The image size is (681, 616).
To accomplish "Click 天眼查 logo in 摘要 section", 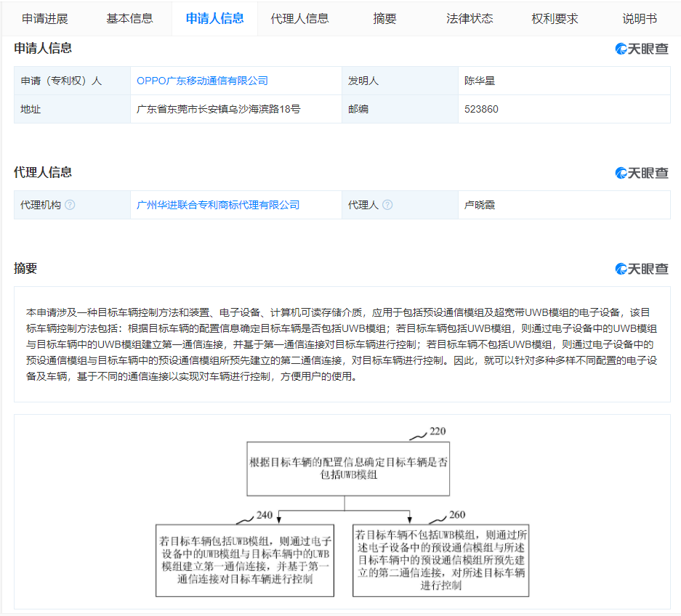I will (x=642, y=269).
